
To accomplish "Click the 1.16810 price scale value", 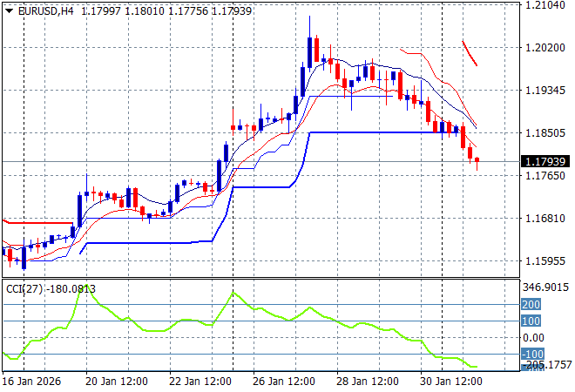I will [545, 219].
